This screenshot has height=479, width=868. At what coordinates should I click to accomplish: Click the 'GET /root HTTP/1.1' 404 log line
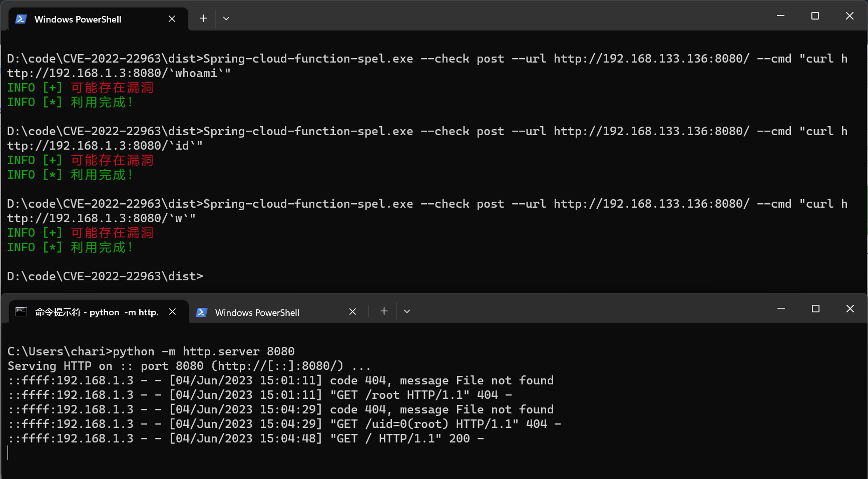point(260,395)
